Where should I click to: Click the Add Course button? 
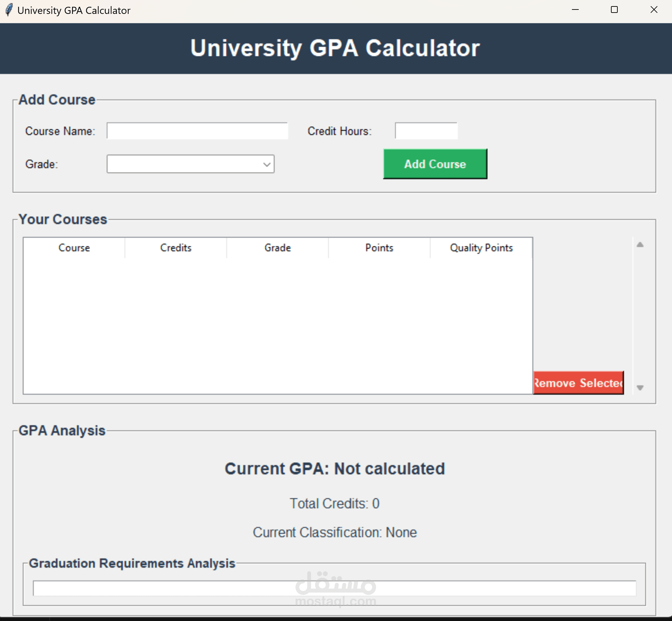[x=435, y=164]
